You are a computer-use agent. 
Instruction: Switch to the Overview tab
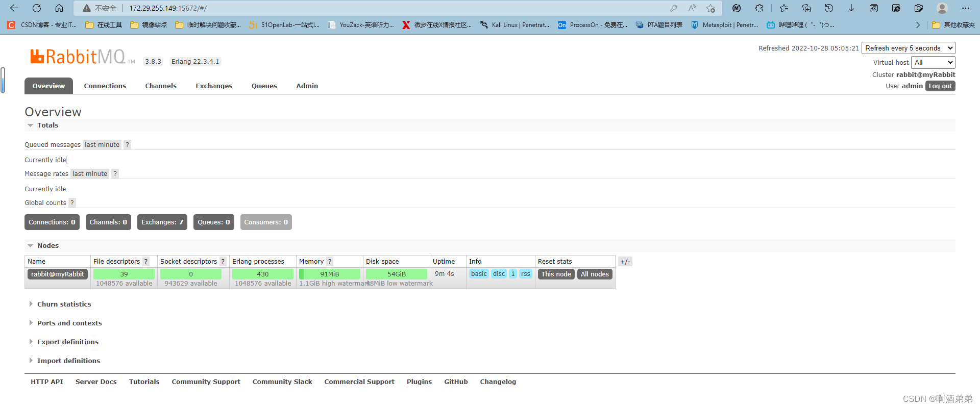48,86
